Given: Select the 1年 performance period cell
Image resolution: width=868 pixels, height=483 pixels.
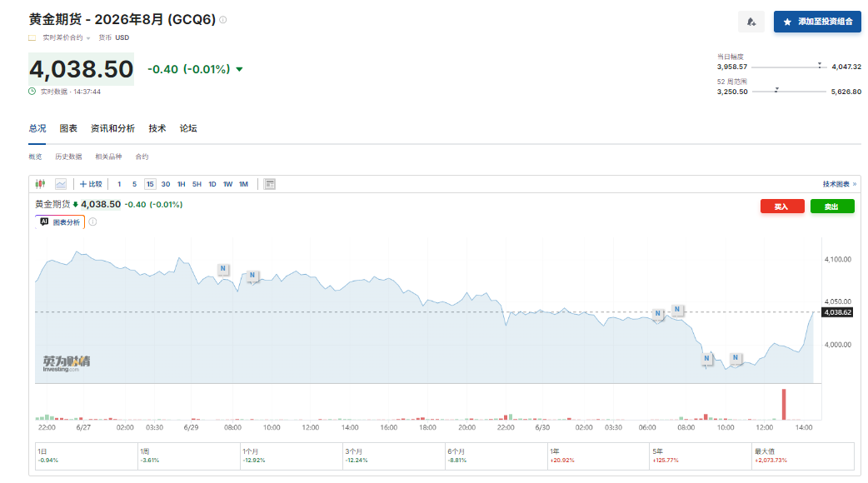Looking at the screenshot, I should (598, 456).
